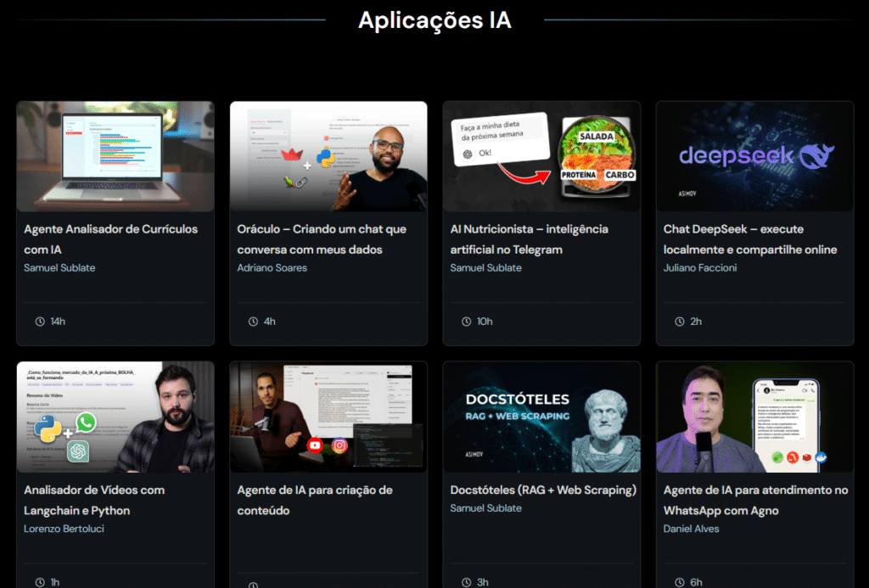This screenshot has width=869, height=588.
Task: Click the Instagram icon in content creation thumbnail
Action: coord(339,445)
